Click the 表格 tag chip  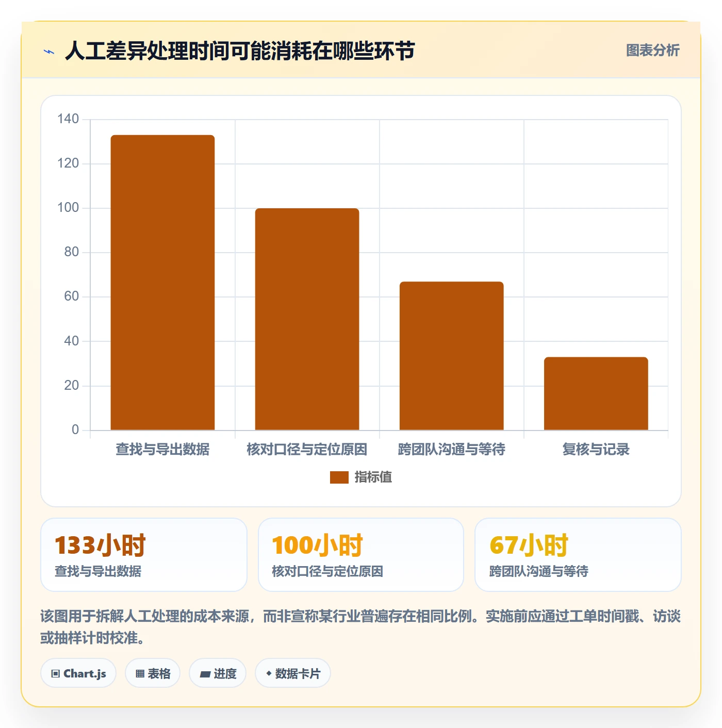tap(153, 673)
